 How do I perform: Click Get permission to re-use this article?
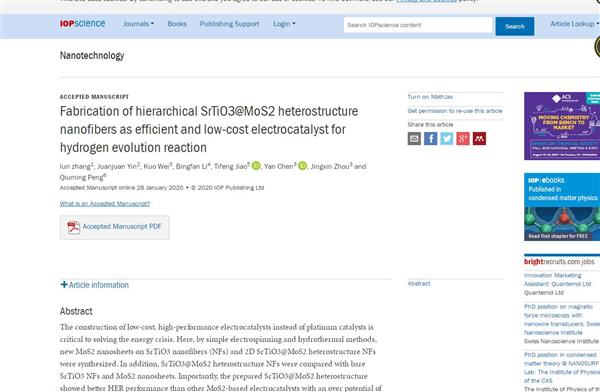tap(455, 111)
